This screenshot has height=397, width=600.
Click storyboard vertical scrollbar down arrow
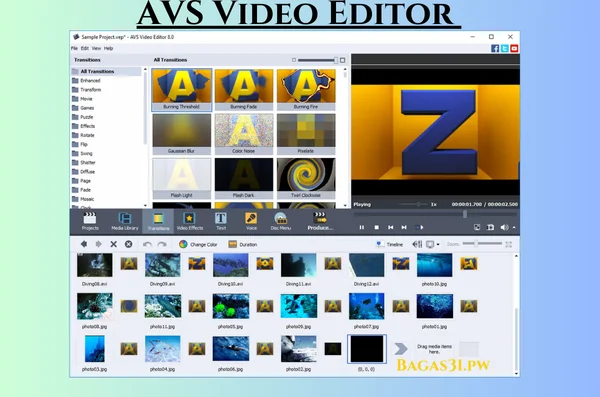516,374
